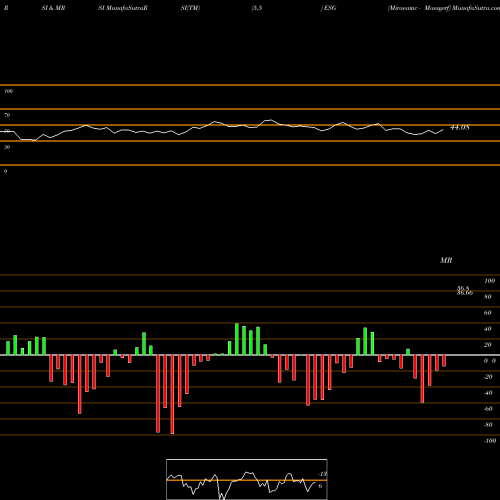500x500 pixels.
Task: Click the MR axis label '80'
Action: tap(488, 297)
